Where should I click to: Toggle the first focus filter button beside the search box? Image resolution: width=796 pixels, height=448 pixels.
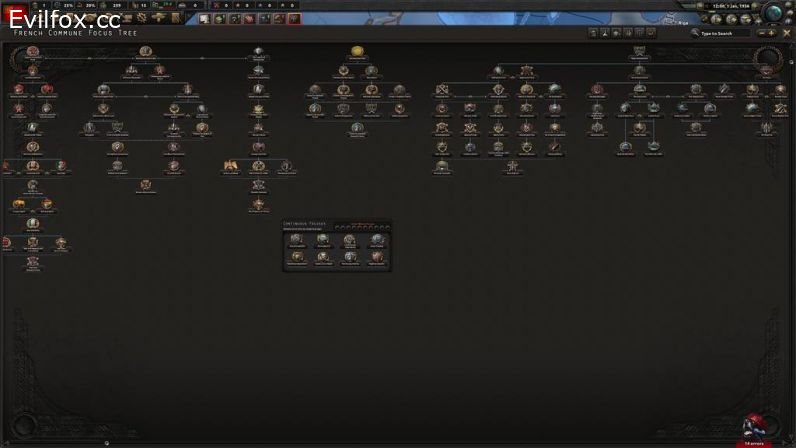593,33
